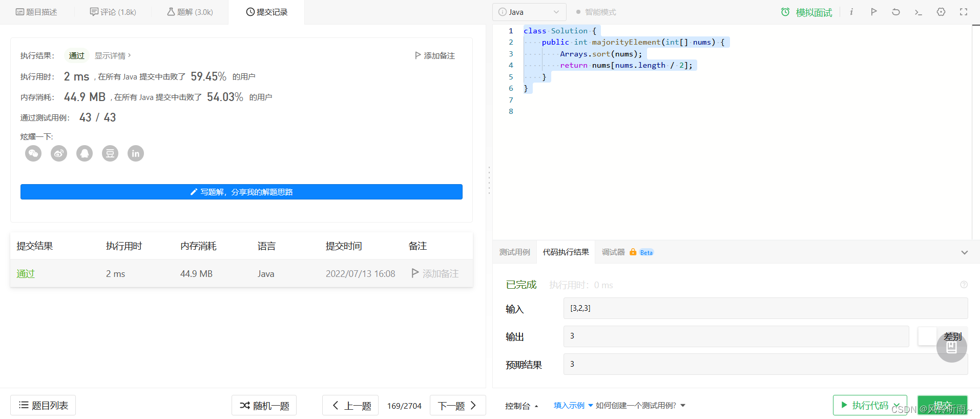Enter fullscreen editor mode icon

964,12
